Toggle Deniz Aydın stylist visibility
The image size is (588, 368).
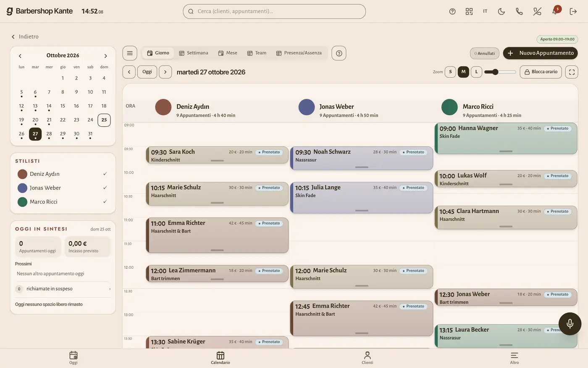[x=63, y=174]
